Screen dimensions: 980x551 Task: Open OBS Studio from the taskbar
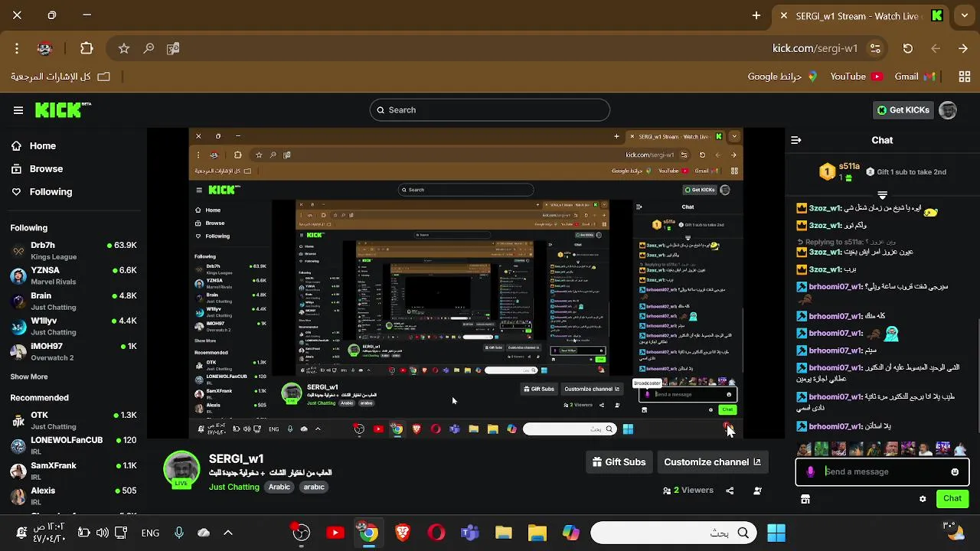click(302, 533)
